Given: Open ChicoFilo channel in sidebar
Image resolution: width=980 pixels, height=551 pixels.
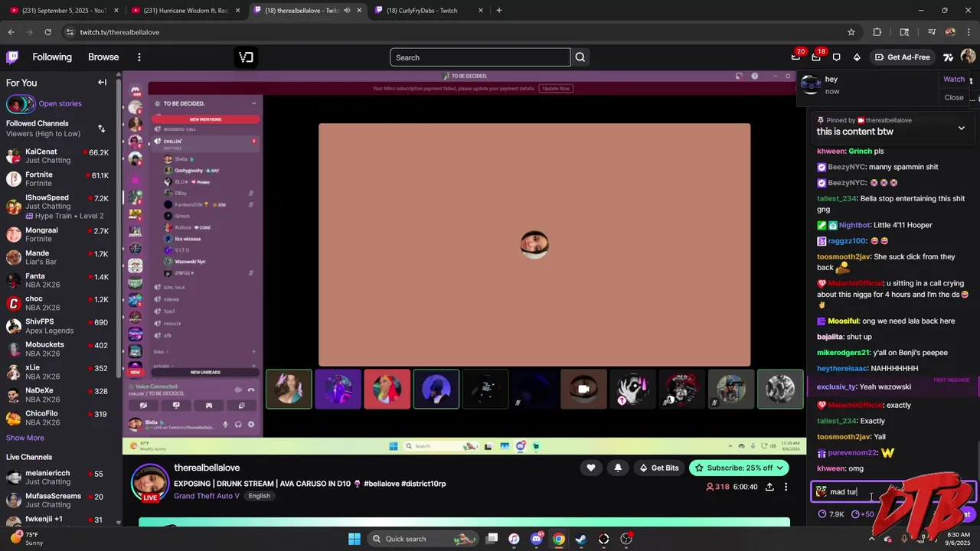Looking at the screenshot, I should click(59, 418).
